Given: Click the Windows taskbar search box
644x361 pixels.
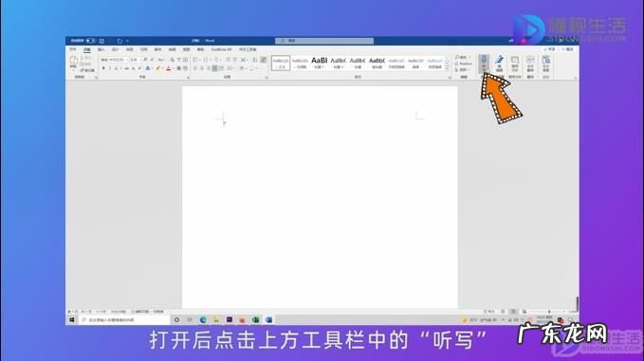Looking at the screenshot, I should point(124,319).
